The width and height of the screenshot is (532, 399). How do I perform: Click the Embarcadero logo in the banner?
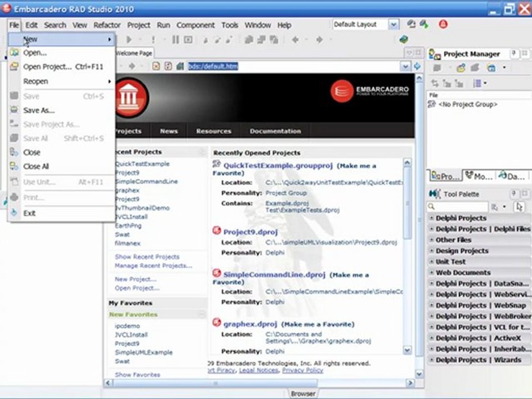pos(370,90)
